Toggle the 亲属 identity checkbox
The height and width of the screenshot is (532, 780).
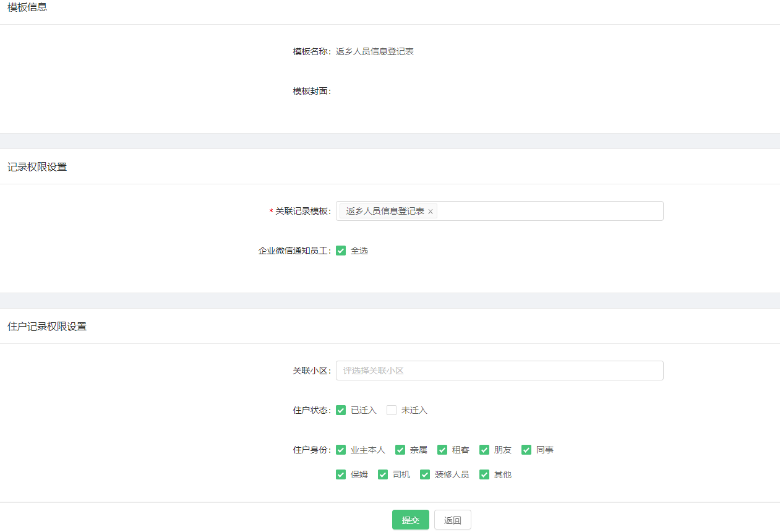pos(400,450)
